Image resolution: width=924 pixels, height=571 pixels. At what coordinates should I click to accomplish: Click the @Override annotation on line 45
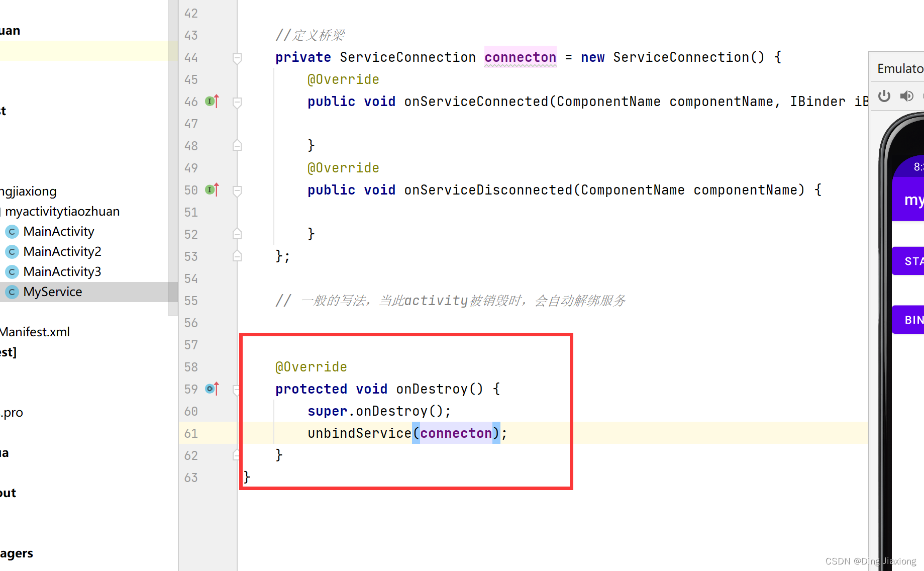(x=343, y=79)
